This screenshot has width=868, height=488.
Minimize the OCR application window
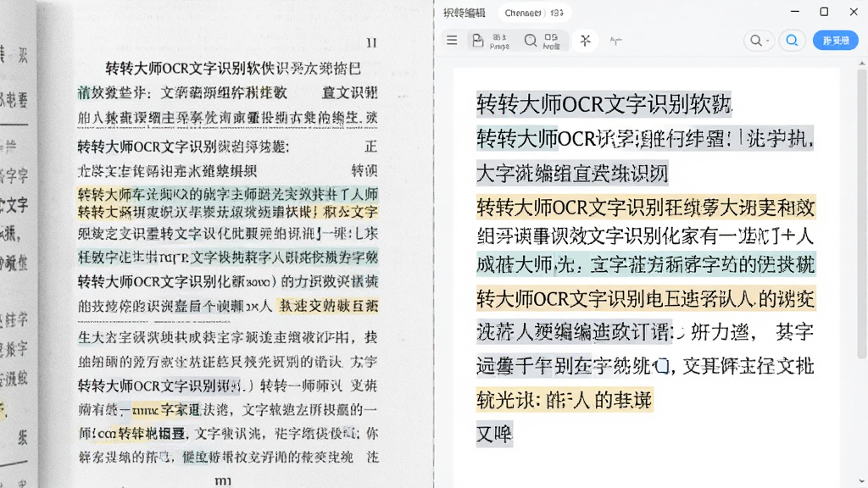point(795,12)
